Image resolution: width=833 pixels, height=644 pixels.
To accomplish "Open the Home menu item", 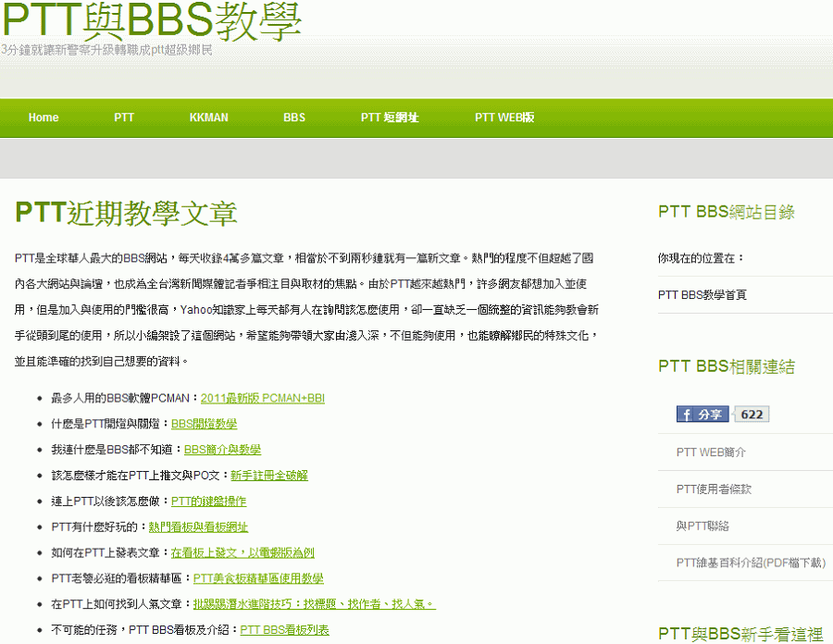I will pyautogui.click(x=44, y=118).
